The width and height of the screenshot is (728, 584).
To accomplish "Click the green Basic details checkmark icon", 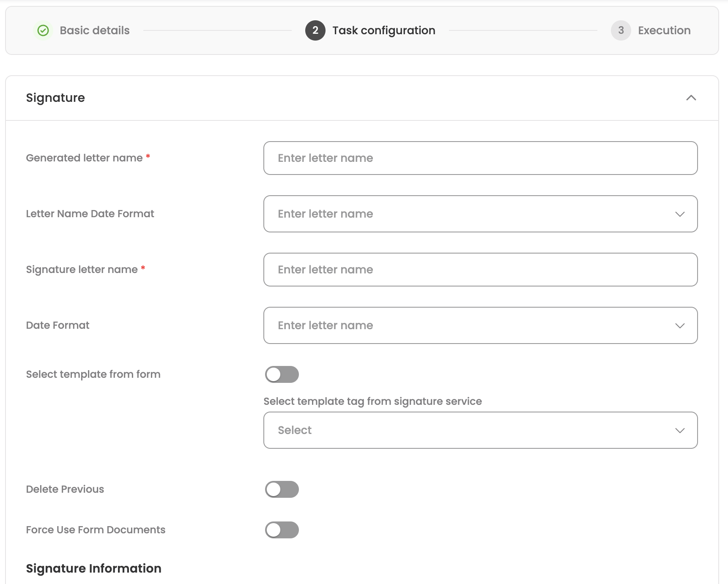I will tap(43, 30).
